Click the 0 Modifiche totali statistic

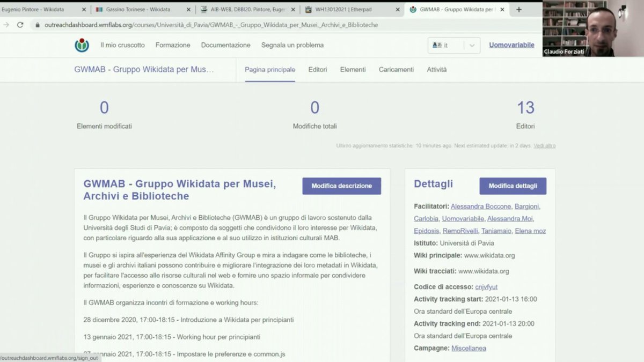pos(315,115)
